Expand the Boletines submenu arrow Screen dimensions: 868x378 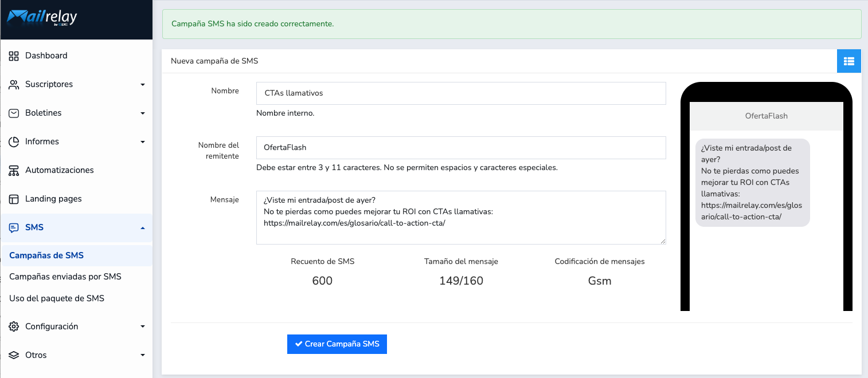point(143,113)
